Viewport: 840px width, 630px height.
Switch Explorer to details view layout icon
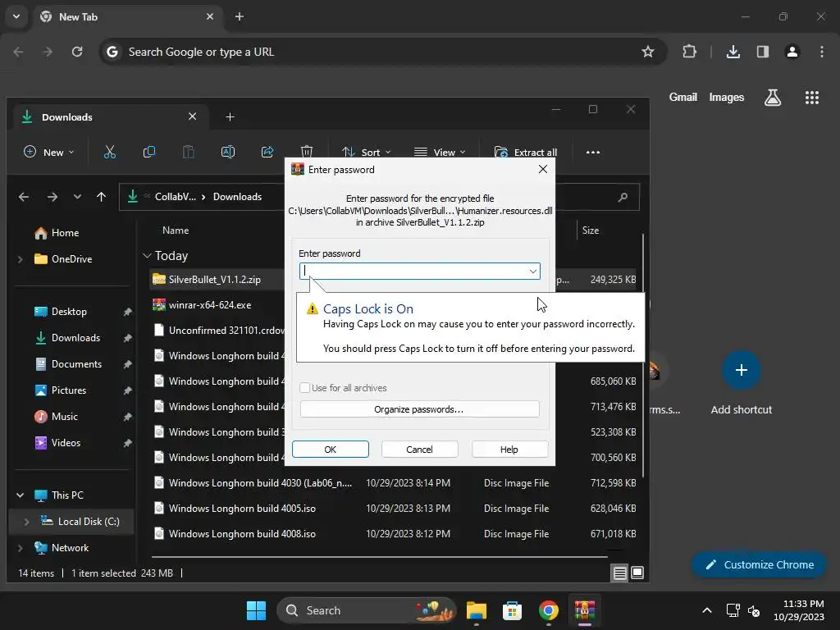[x=620, y=573]
